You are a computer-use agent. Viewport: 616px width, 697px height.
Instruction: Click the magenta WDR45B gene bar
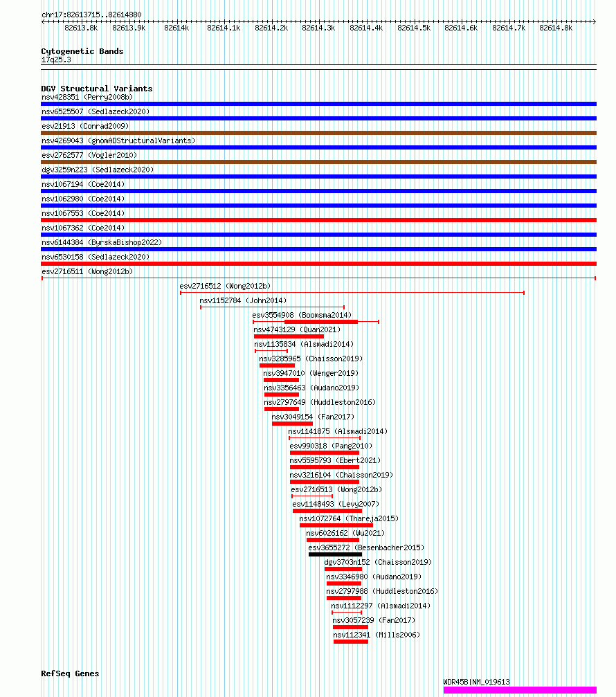[520, 690]
